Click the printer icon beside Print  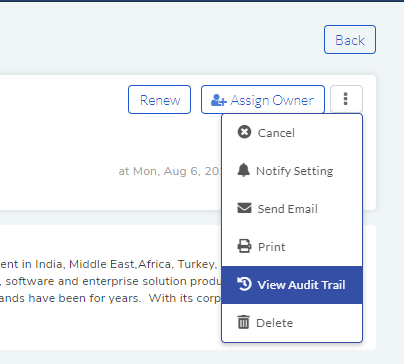pyautogui.click(x=244, y=246)
